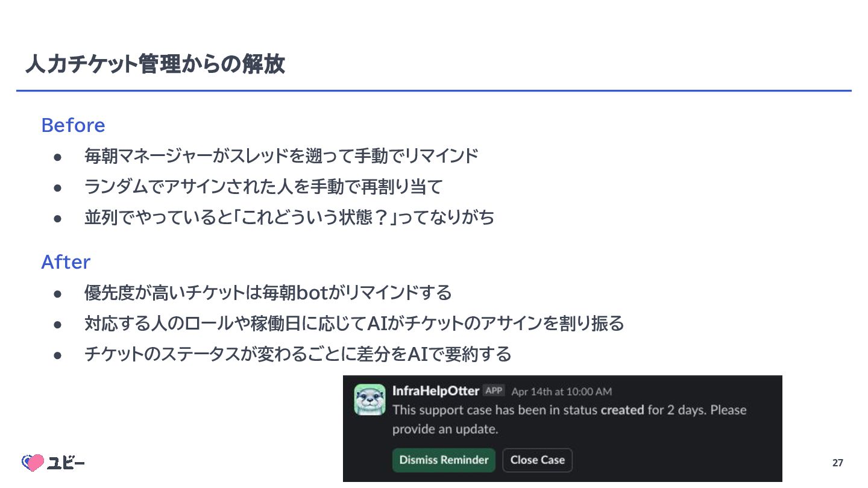868x488 pixels.
Task: Click the InfraHelpOtter otter avatar
Action: (x=370, y=400)
